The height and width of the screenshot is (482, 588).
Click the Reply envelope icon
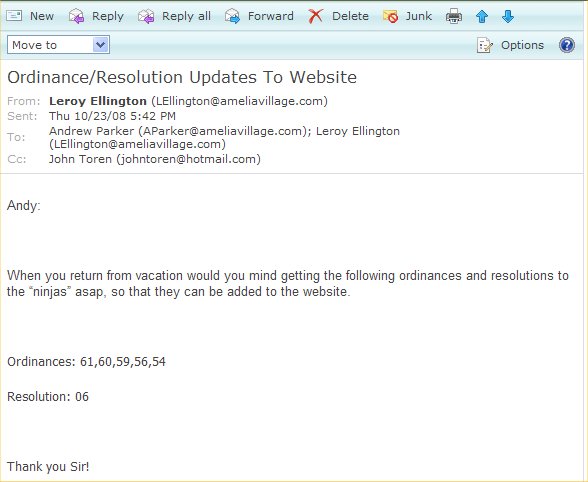pyautogui.click(x=76, y=16)
